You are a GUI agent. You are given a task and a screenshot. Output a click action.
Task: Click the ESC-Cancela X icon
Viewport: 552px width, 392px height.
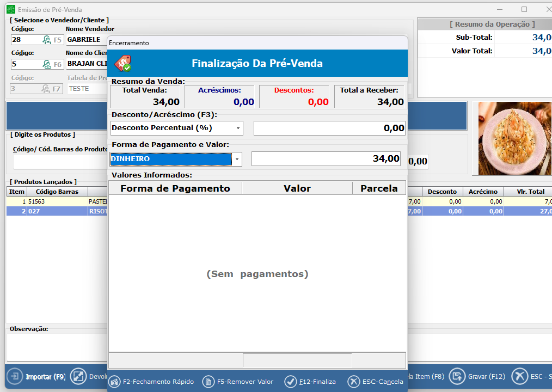354,382
